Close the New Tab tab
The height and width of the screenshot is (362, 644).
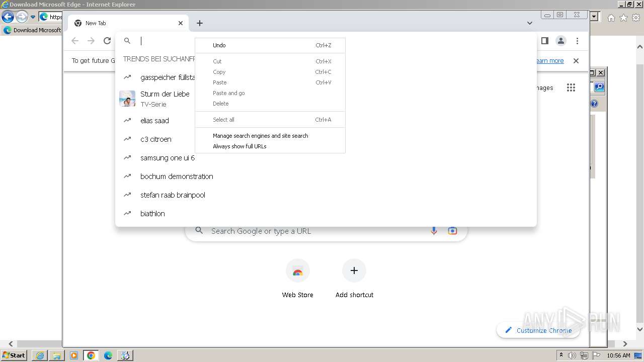click(x=181, y=23)
